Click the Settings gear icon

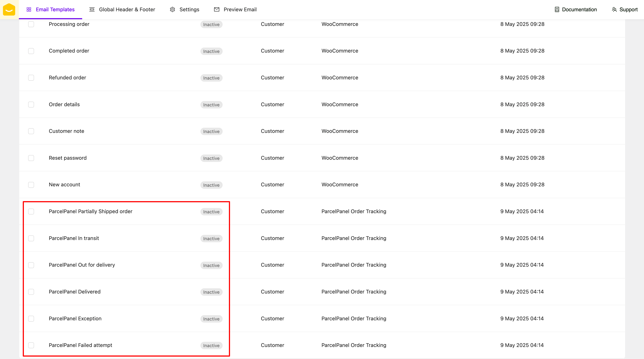point(172,9)
